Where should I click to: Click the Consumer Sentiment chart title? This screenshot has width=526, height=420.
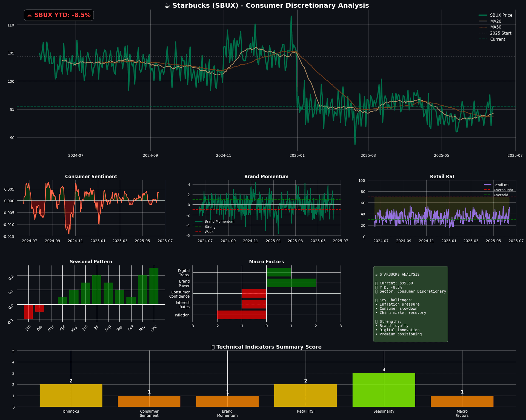click(x=91, y=177)
